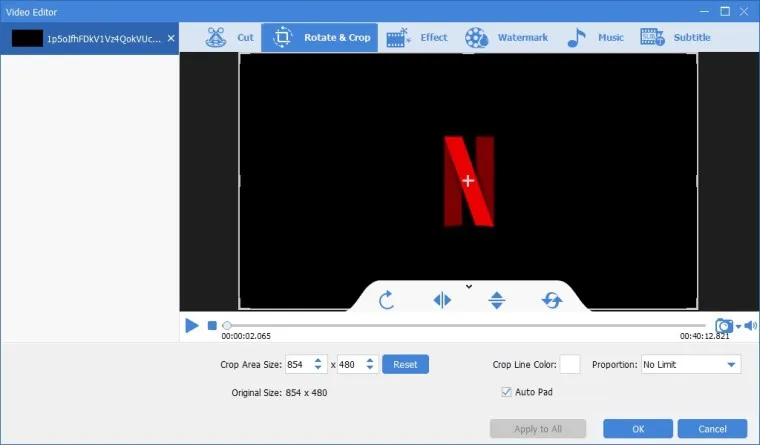Click the scissors Cut icon

click(x=216, y=37)
